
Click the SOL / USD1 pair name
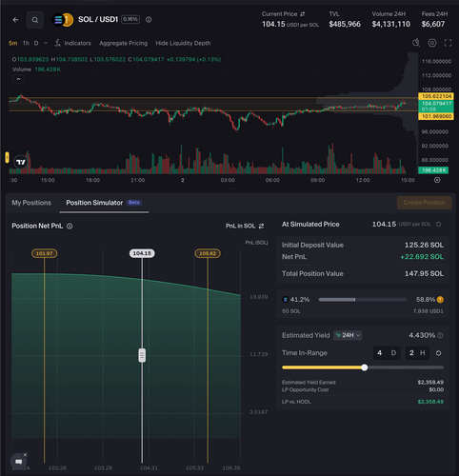(x=98, y=19)
